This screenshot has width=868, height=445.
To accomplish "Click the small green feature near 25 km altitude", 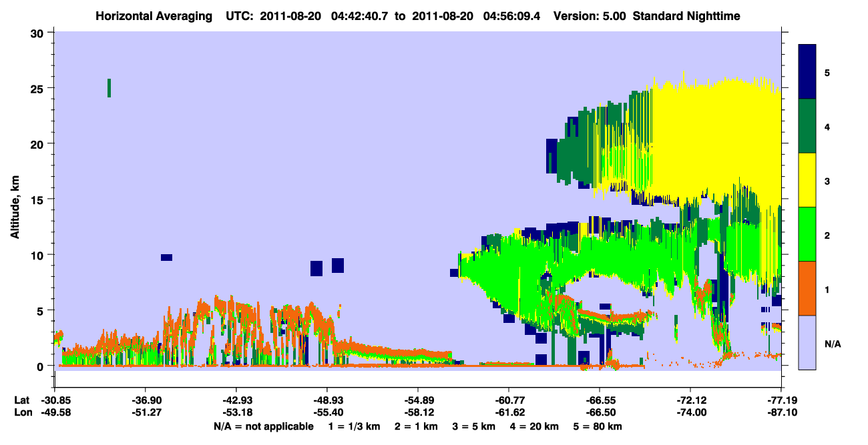I will coord(109,87).
